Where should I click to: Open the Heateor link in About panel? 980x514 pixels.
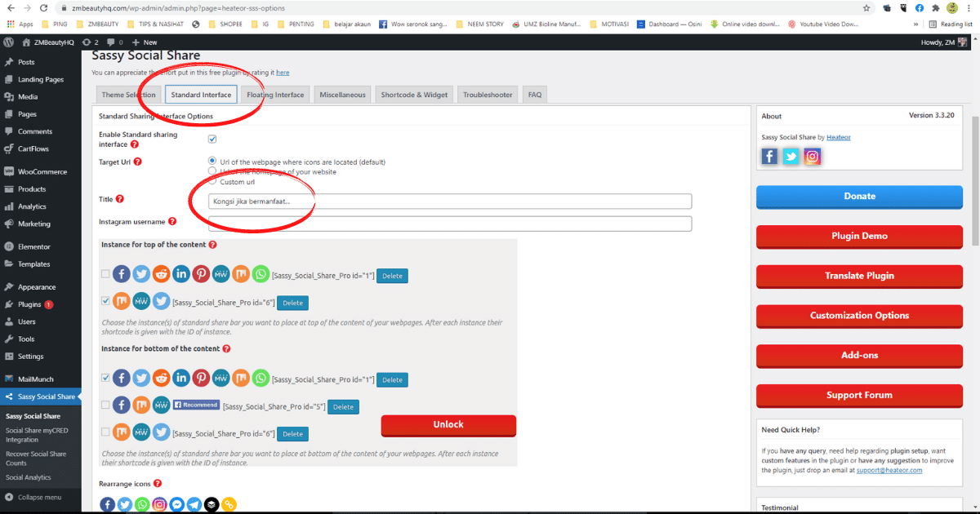(x=838, y=137)
